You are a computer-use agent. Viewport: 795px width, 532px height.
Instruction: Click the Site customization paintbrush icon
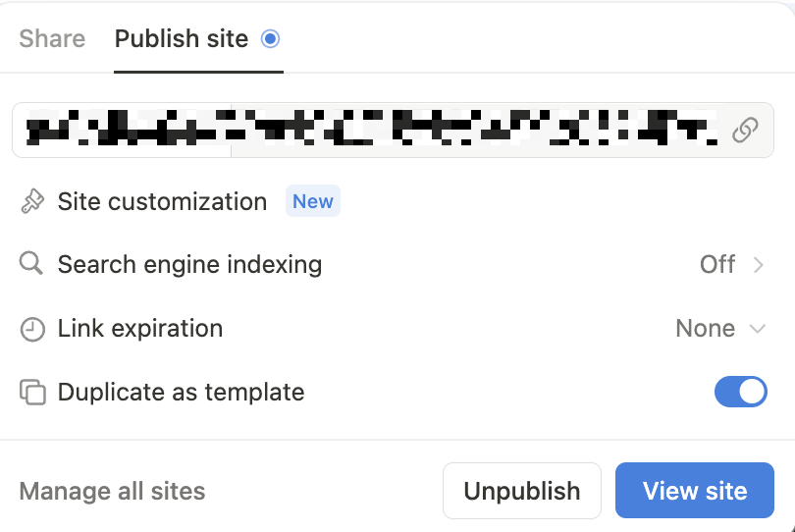(32, 201)
